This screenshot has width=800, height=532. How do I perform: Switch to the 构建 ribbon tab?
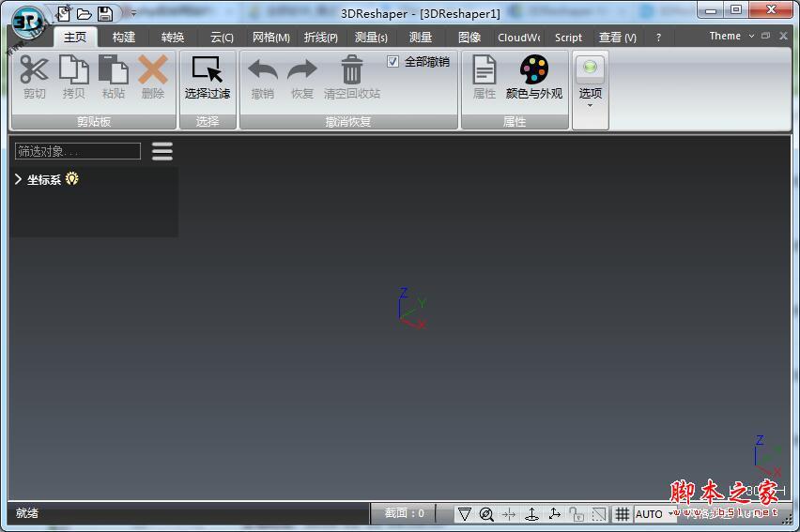coord(124,38)
